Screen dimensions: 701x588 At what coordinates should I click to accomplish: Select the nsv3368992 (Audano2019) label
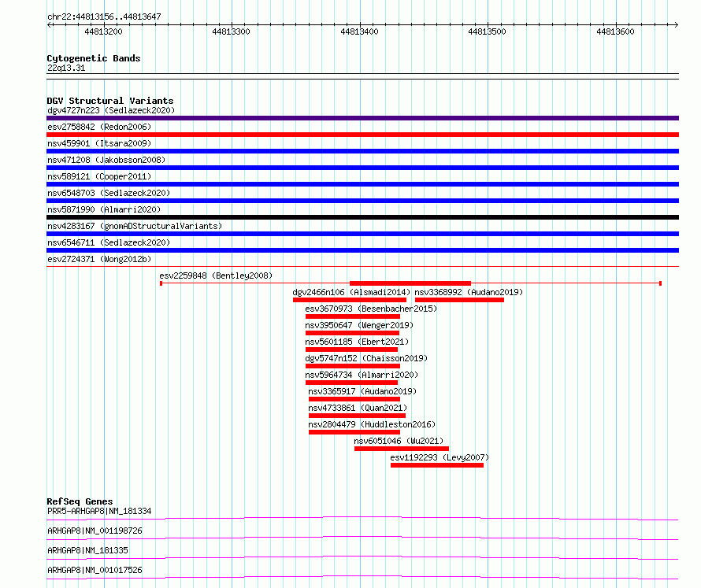click(469, 292)
